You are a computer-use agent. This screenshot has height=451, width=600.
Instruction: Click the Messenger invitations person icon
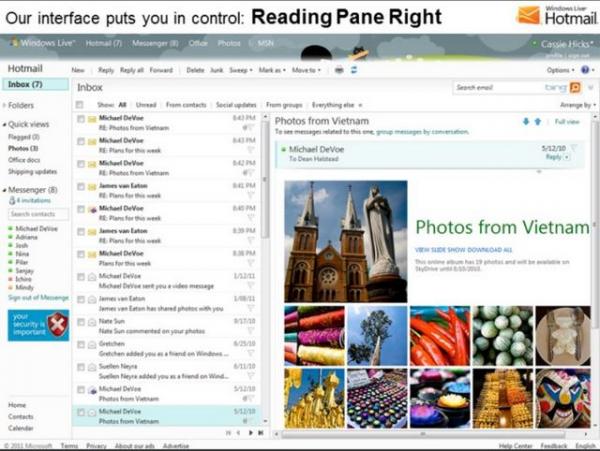tap(12, 200)
